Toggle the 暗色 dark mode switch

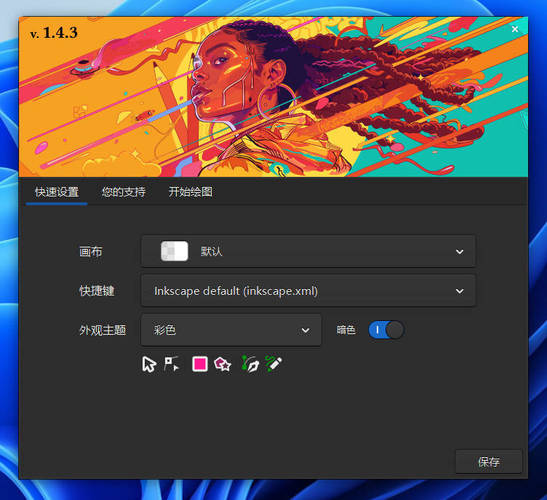pos(387,330)
